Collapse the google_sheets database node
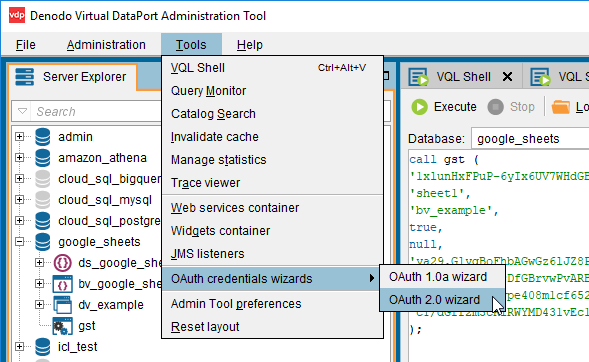This screenshot has width=589, height=362. [20, 242]
